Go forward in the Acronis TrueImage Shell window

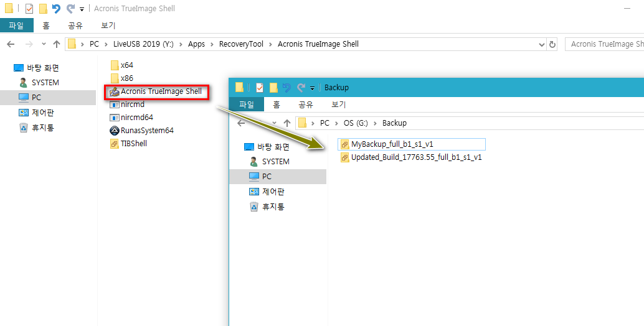point(29,44)
